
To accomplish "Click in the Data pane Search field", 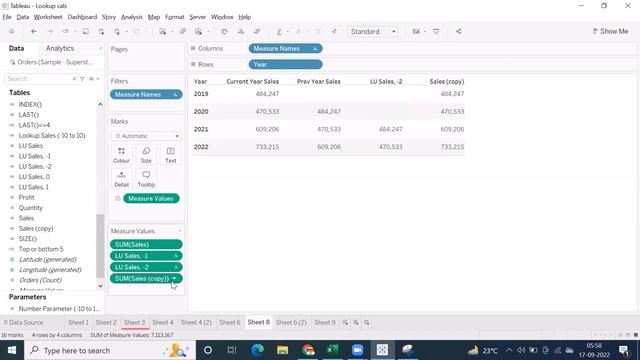I will click(x=40, y=79).
